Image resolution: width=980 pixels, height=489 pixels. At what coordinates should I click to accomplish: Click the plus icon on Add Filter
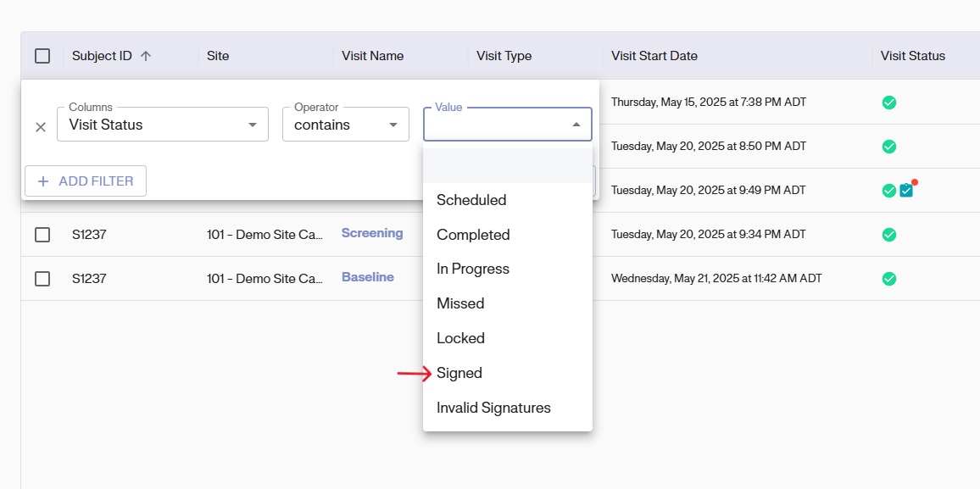click(x=43, y=181)
